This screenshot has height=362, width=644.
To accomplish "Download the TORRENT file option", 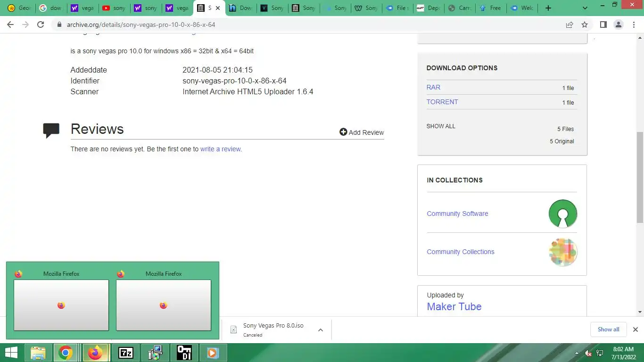I will click(442, 102).
